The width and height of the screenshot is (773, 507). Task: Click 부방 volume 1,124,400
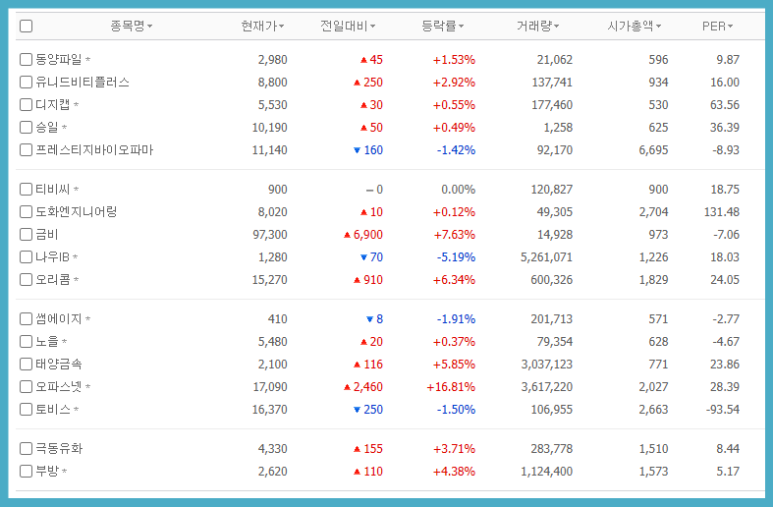[547, 471]
